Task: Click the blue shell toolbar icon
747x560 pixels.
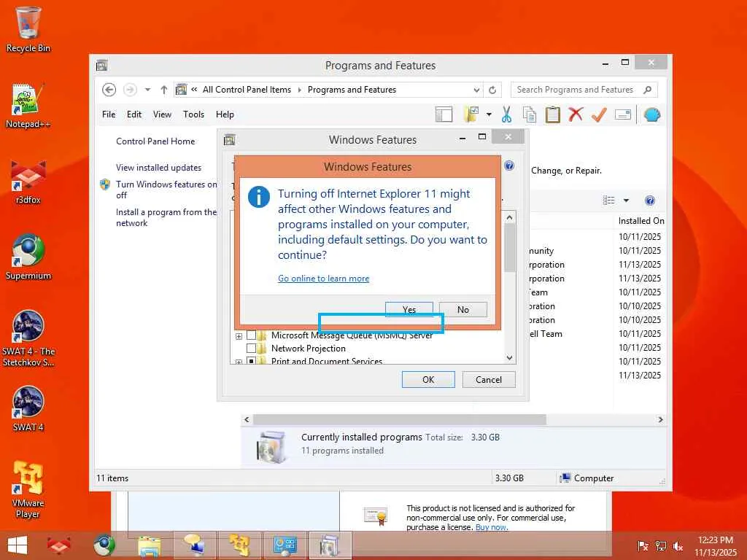Action: (651, 114)
